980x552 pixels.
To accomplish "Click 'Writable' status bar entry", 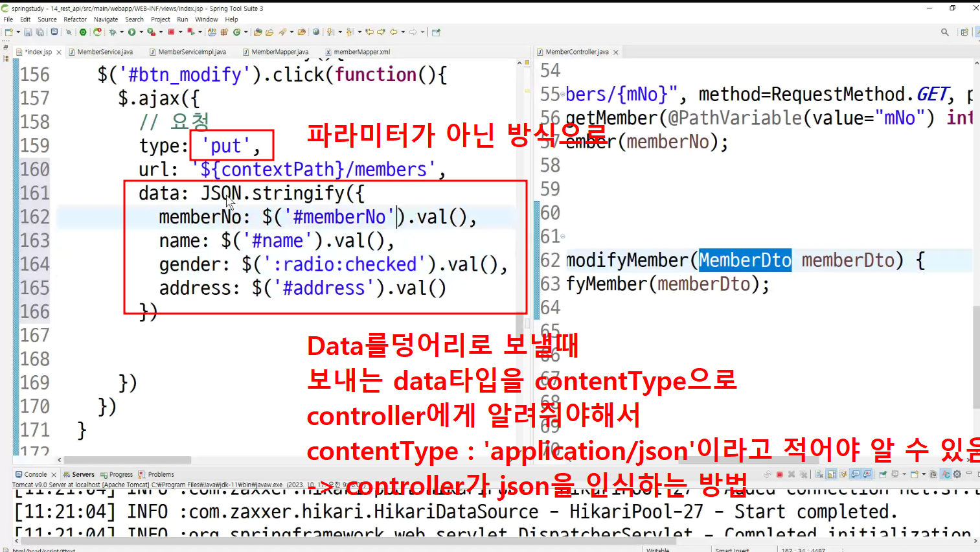I will (x=657, y=549).
